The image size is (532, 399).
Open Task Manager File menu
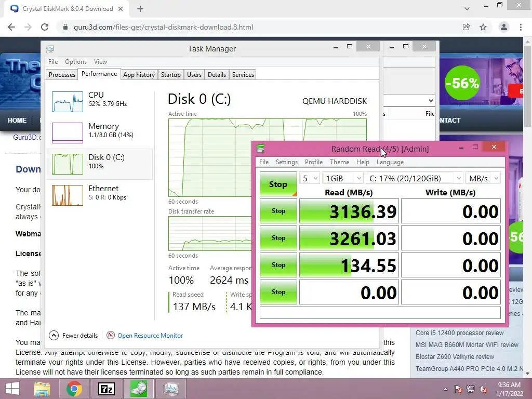point(53,62)
